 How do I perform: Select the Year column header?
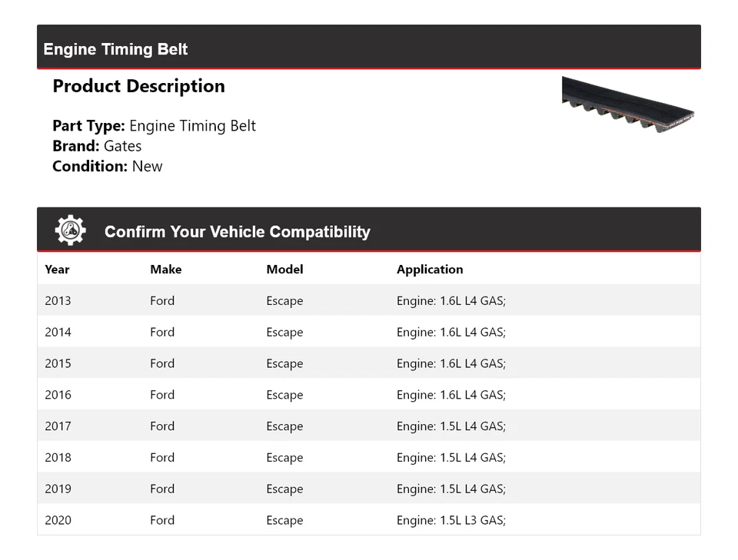[x=57, y=270]
